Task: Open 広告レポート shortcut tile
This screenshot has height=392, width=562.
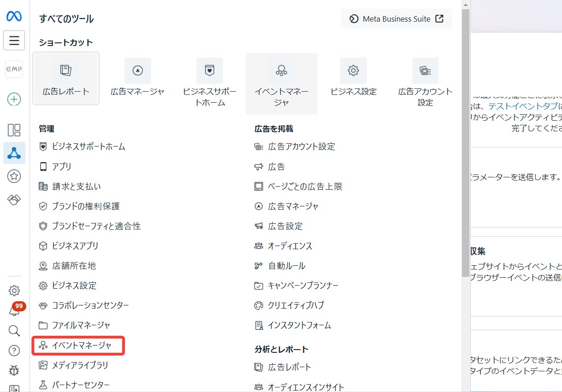Action: (66, 78)
